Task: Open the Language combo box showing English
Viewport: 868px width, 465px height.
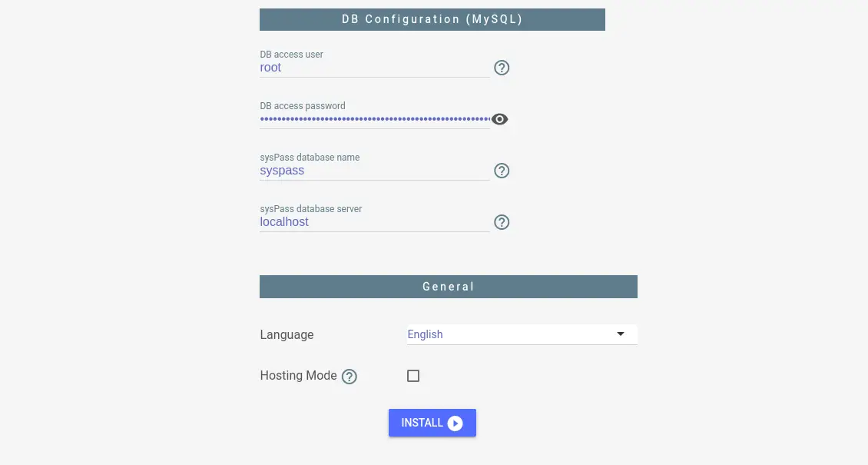Action: click(x=522, y=334)
